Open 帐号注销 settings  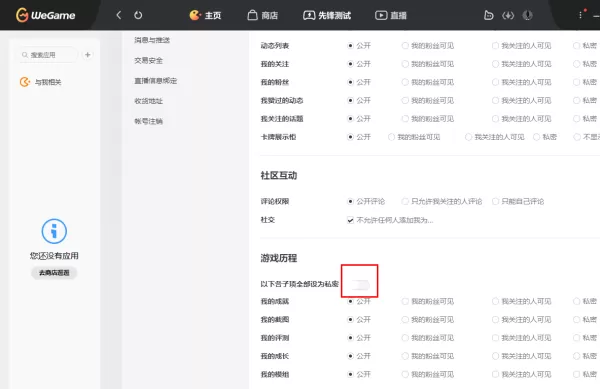148,121
